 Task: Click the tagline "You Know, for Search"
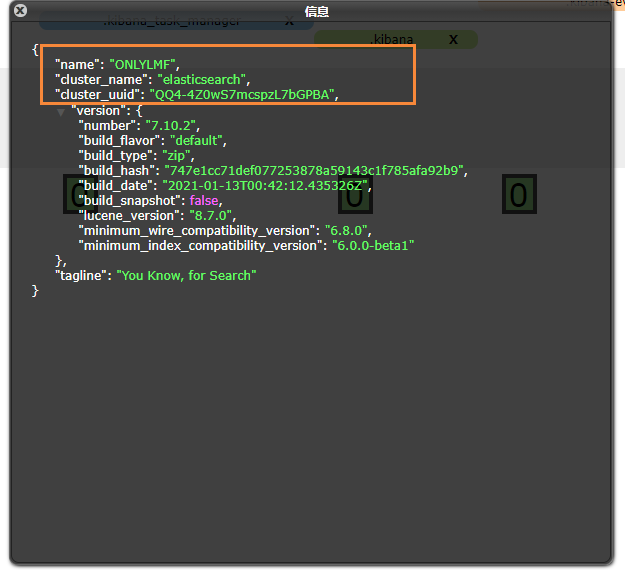coord(186,276)
